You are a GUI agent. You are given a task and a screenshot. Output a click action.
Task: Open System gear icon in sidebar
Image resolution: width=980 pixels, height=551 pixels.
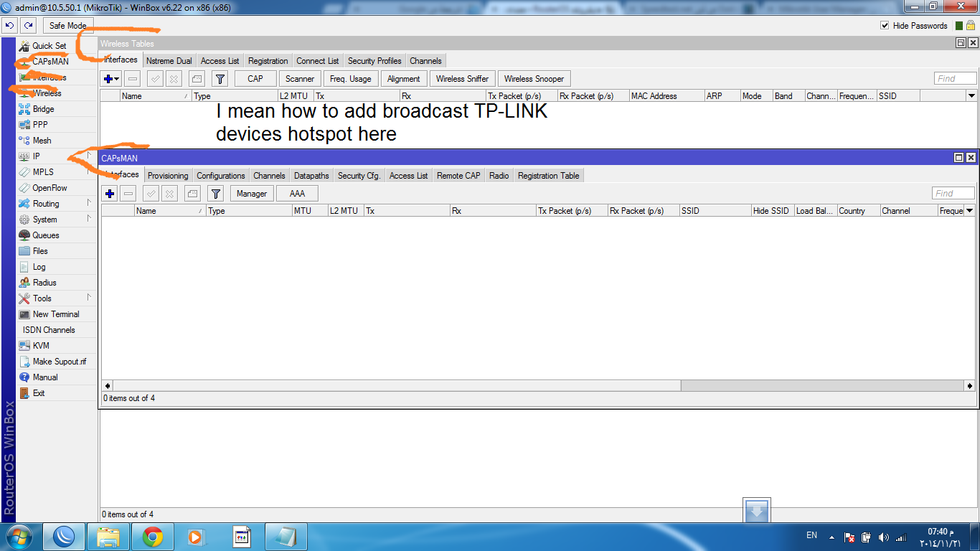pos(24,220)
